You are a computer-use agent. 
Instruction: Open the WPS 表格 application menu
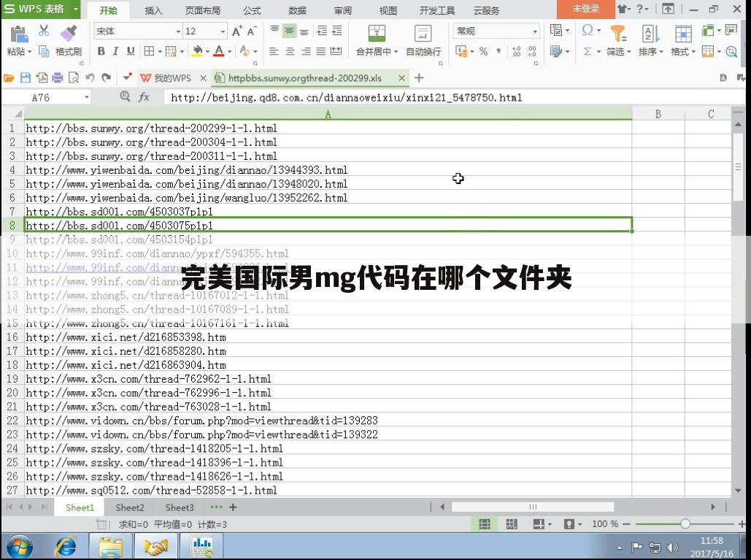(41, 9)
